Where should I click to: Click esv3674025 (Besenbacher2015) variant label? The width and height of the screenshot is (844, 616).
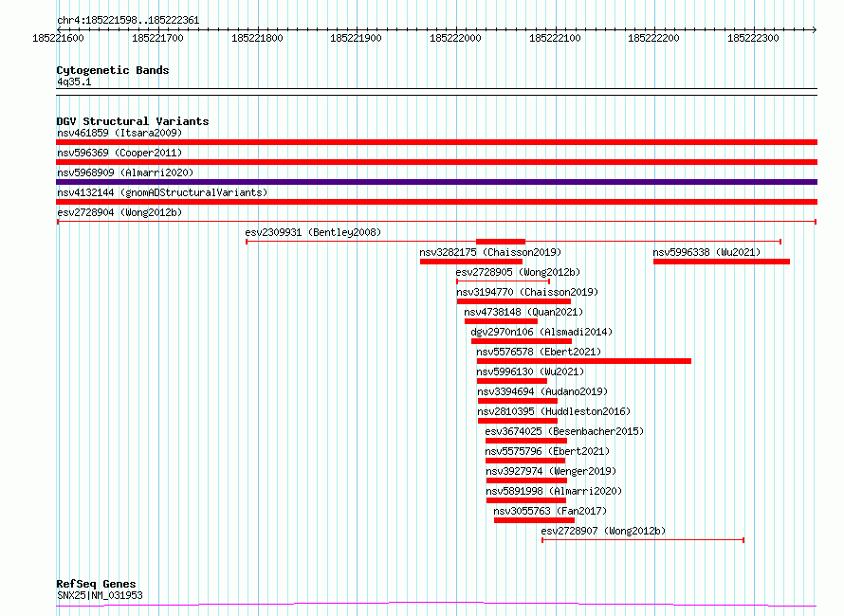(564, 431)
